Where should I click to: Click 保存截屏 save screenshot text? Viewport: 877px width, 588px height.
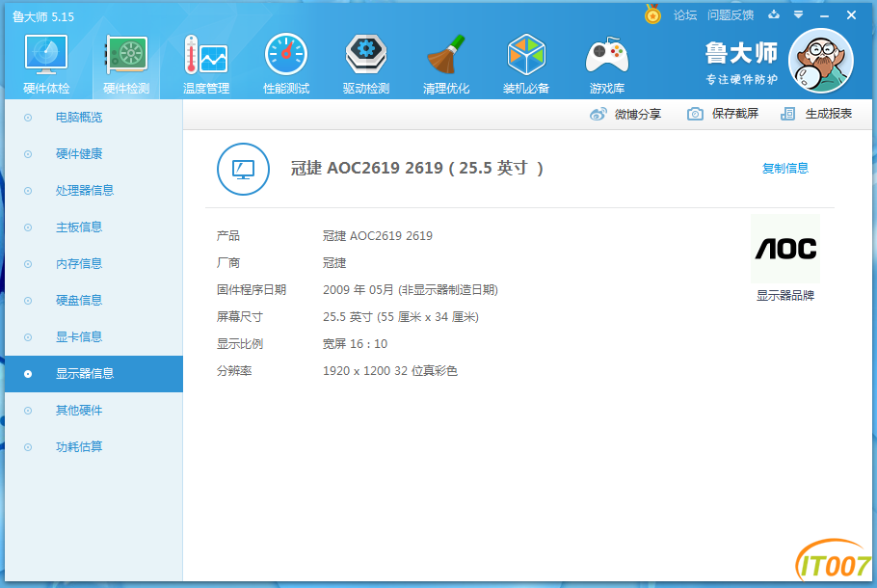735,114
